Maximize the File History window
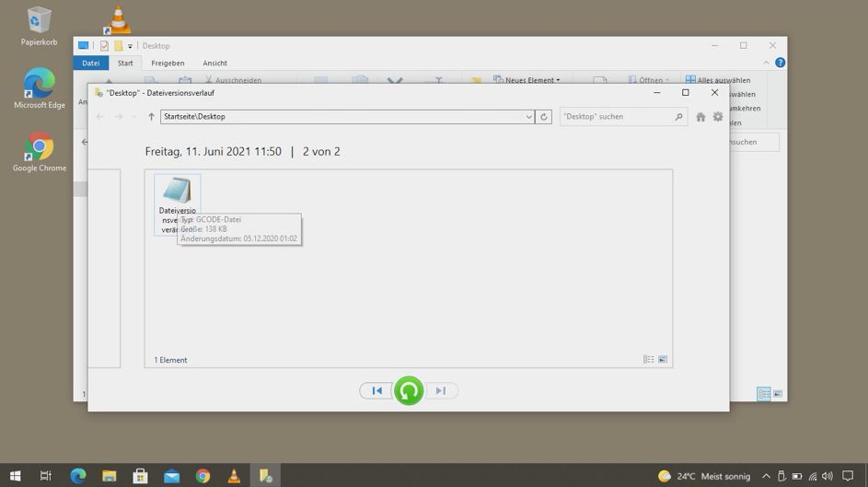The height and width of the screenshot is (487, 868). pyautogui.click(x=686, y=93)
